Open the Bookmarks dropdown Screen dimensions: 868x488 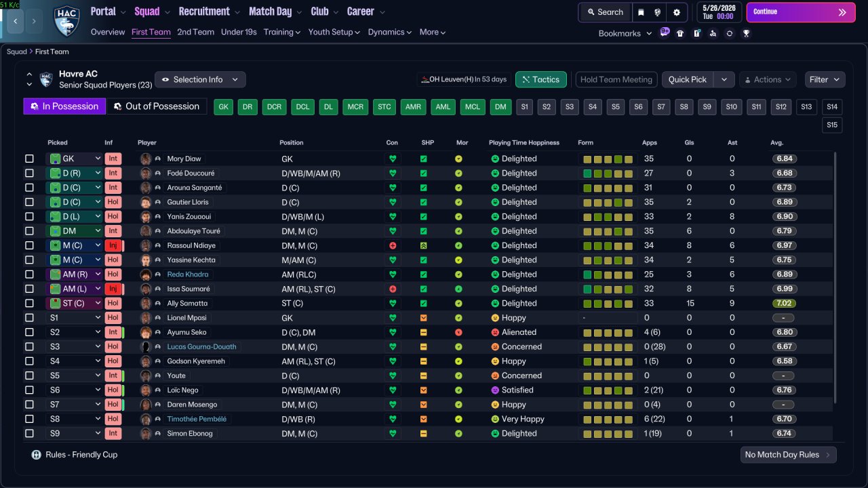coord(625,33)
